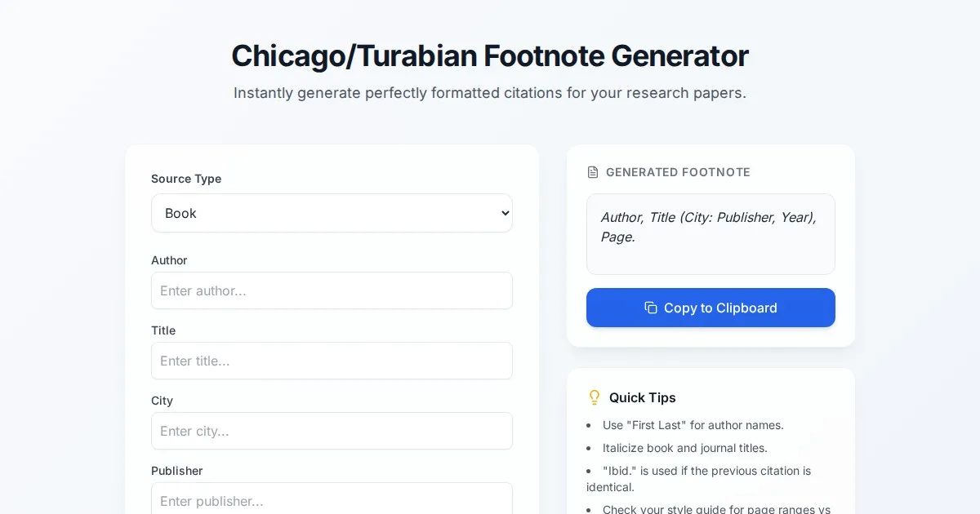Click the document icon beside Generated Footnote
This screenshot has width=980, height=514.
click(x=593, y=172)
